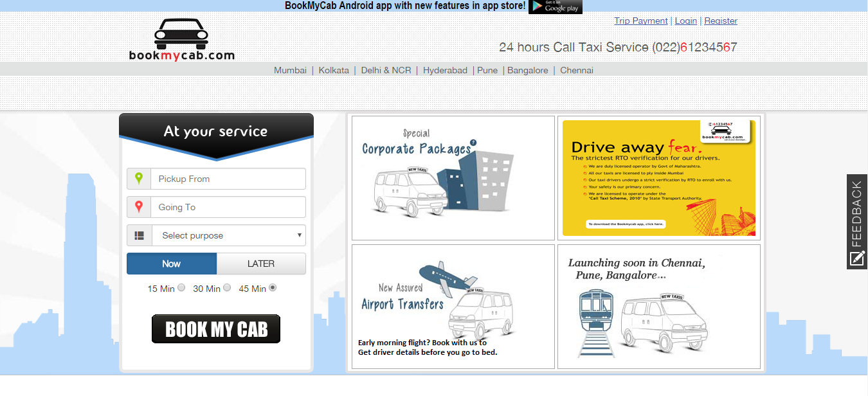The image size is (868, 396).
Task: Select the 45 Min radio button
Action: pos(273,288)
